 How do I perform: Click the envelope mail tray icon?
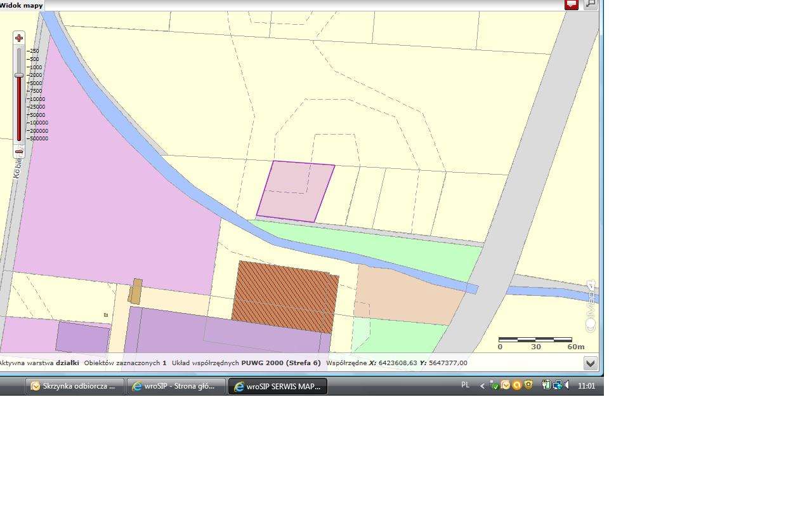coord(506,385)
